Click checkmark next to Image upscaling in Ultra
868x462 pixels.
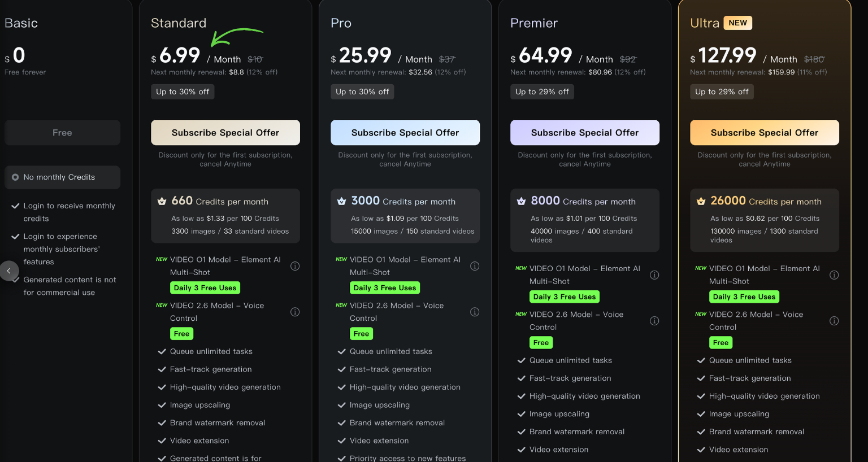(x=701, y=414)
